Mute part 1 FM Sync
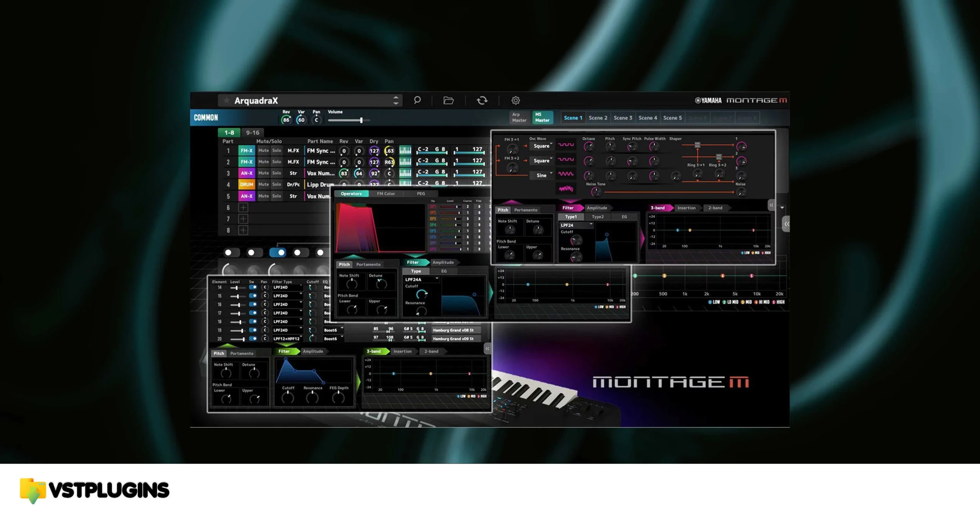 [x=263, y=150]
